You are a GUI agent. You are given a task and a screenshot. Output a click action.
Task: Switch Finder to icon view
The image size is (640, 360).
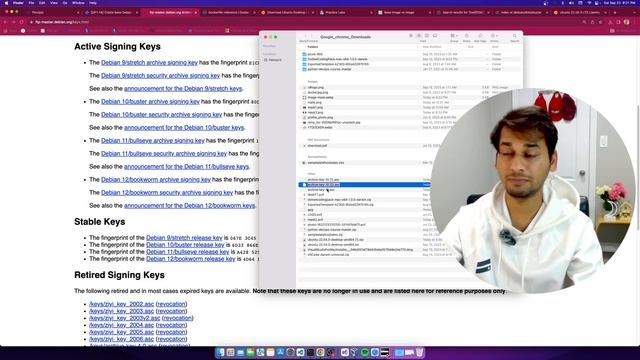[x=411, y=36]
